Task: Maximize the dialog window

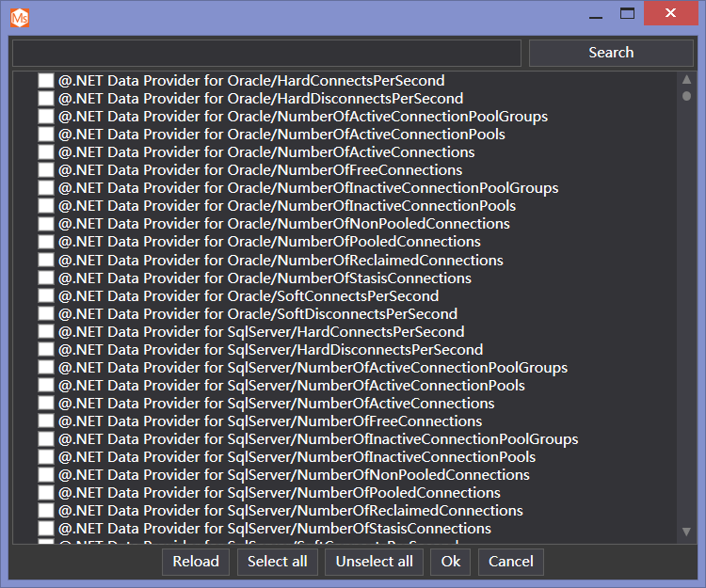Action: click(x=628, y=14)
